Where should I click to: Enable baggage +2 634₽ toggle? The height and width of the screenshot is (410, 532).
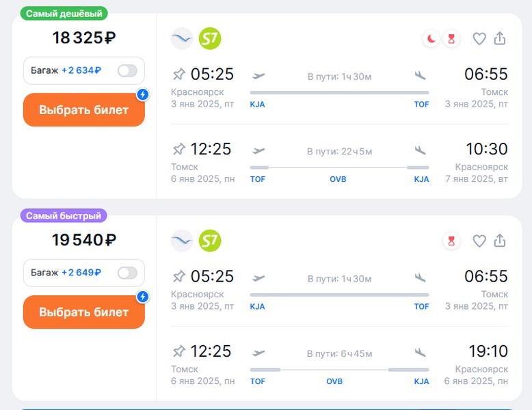(127, 70)
